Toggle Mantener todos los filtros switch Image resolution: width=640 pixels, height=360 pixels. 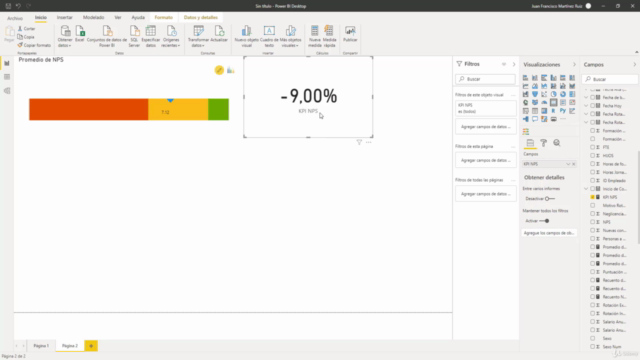point(544,221)
